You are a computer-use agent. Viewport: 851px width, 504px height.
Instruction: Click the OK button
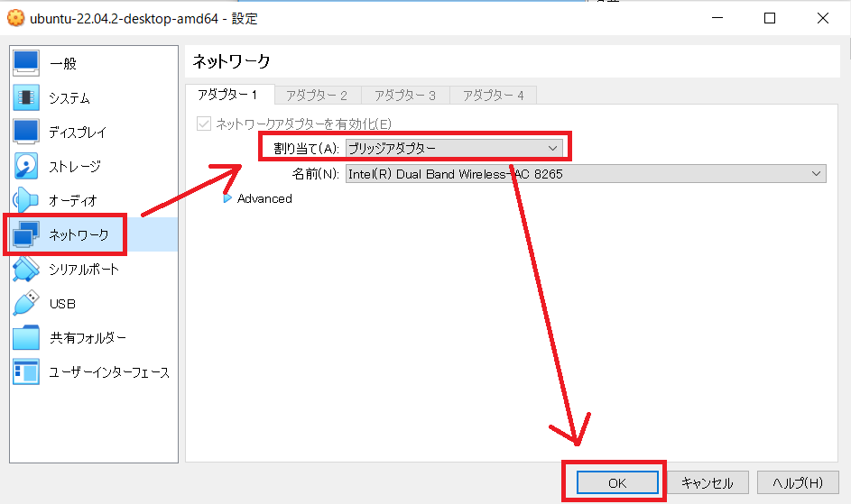617,483
